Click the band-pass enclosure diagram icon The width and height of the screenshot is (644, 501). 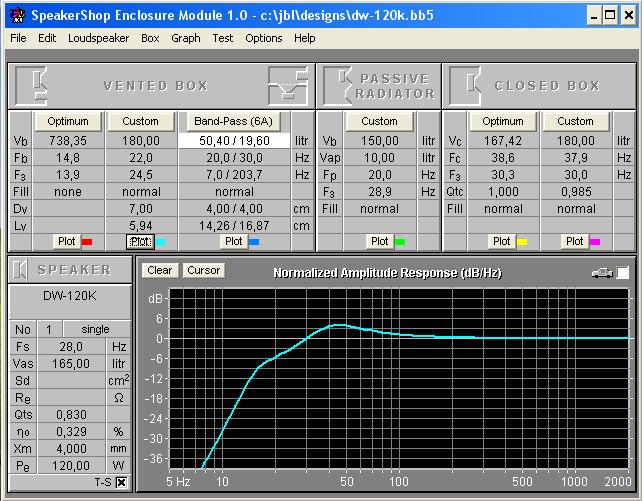[288, 86]
